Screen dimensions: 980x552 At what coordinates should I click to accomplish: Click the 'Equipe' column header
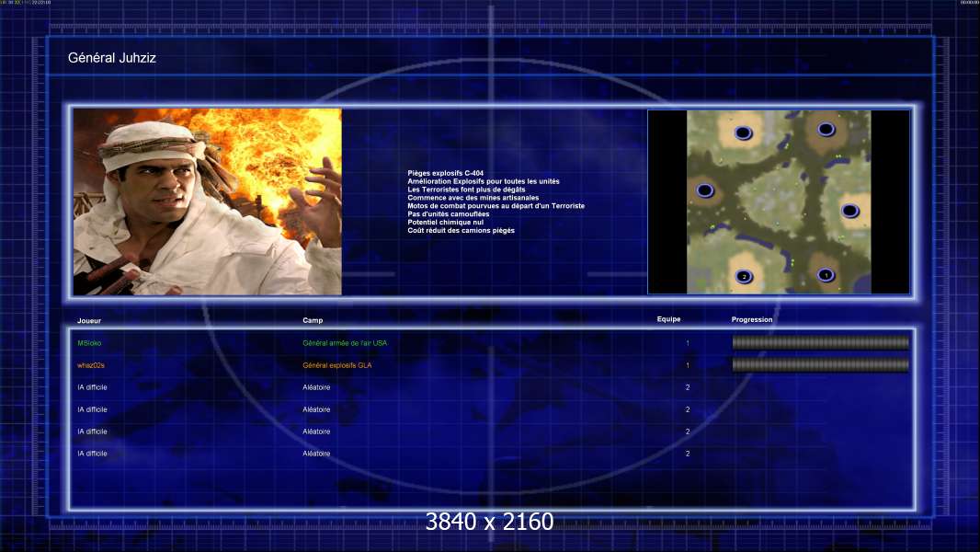tap(668, 319)
